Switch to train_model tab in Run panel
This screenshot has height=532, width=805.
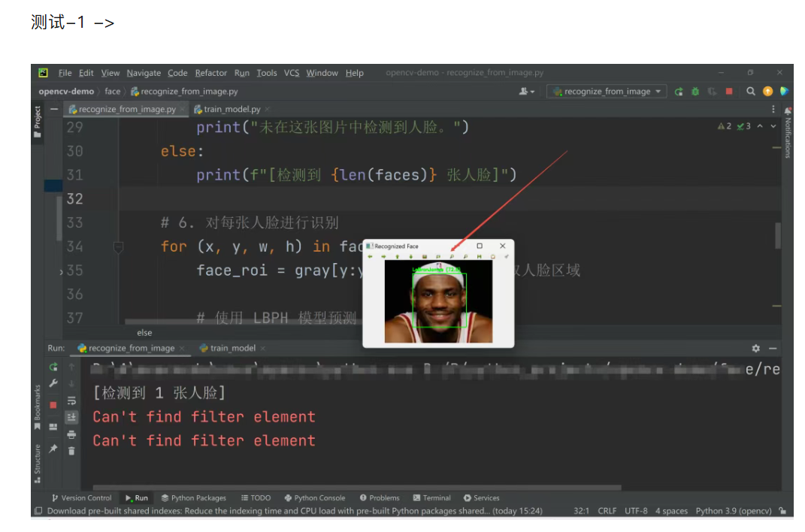[x=232, y=349]
